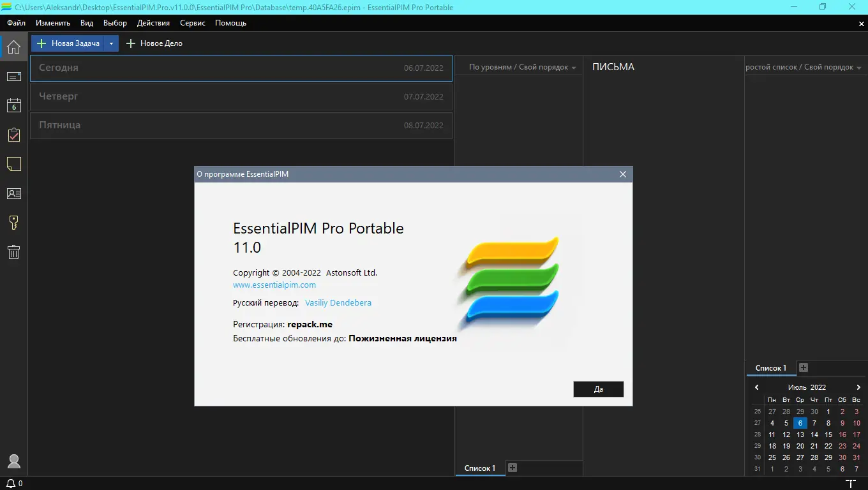Select the Четверг day section
This screenshot has height=490, width=868.
click(241, 96)
